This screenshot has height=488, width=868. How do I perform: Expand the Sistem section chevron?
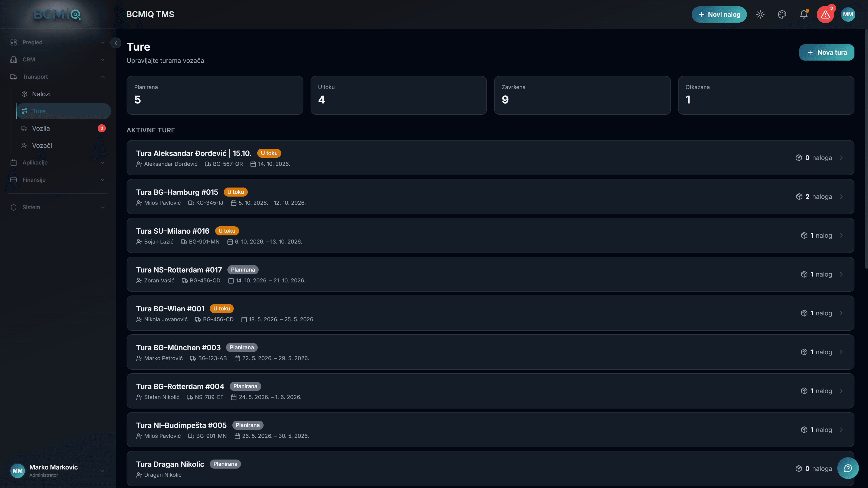pos(102,207)
